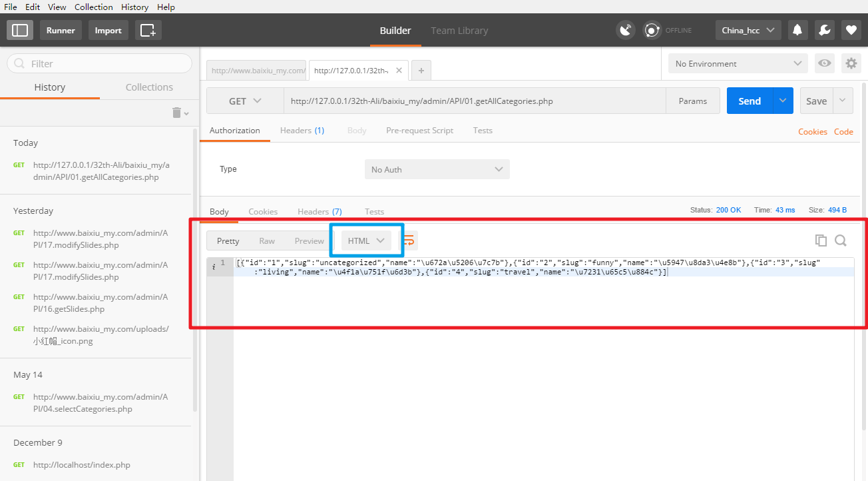Viewport: 868px width, 481px height.
Task: Click the heart icon in the header
Action: click(x=851, y=29)
